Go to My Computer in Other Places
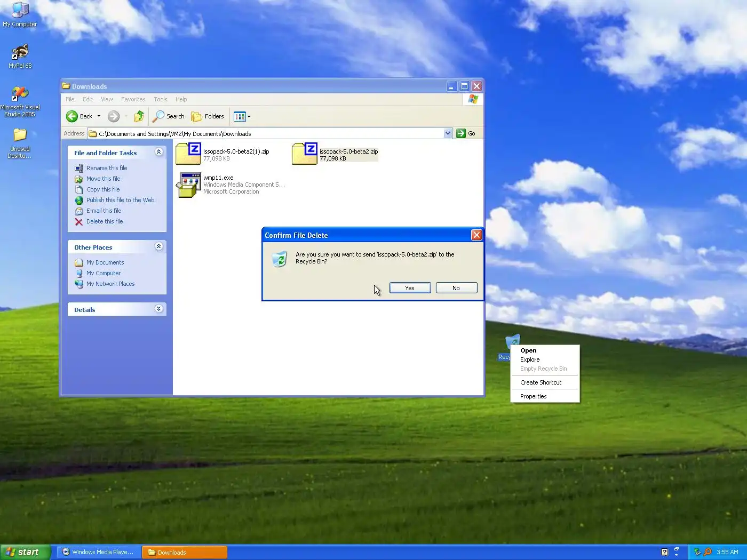Viewport: 747px width, 560px height. coord(104,273)
